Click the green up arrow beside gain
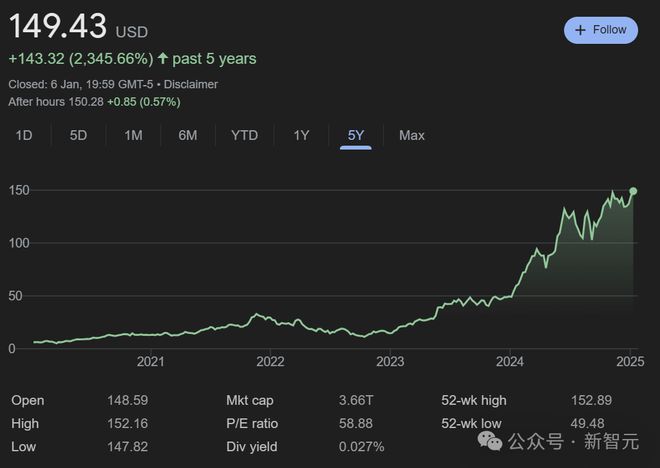The height and width of the screenshot is (468, 660). 163,58
